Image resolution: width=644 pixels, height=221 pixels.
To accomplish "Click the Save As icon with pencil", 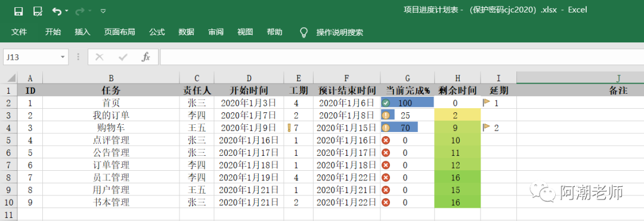I will 38,11.
